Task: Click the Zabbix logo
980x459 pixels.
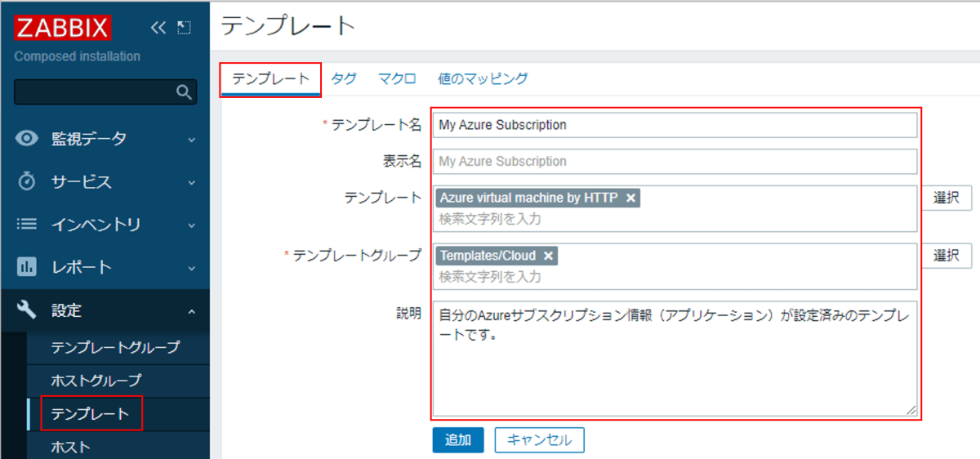Action: [x=62, y=29]
